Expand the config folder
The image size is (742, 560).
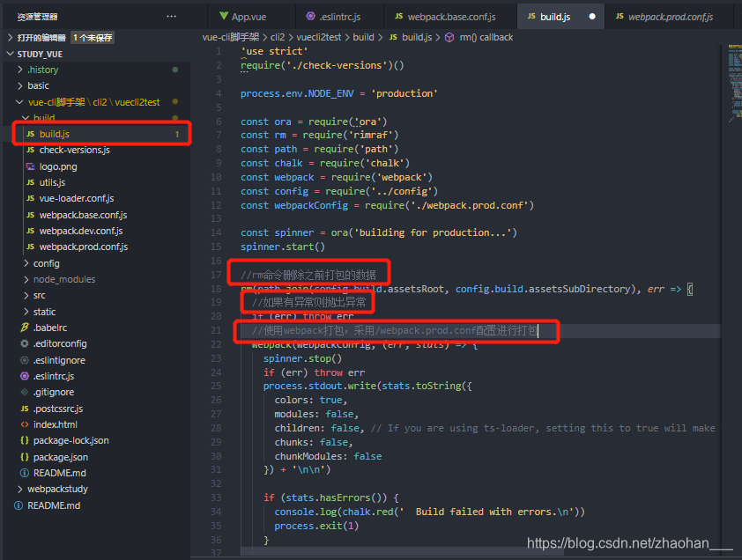click(26, 263)
